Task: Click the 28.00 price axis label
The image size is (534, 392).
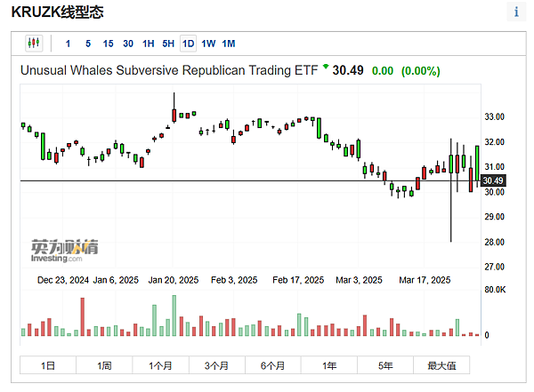Action: click(494, 242)
